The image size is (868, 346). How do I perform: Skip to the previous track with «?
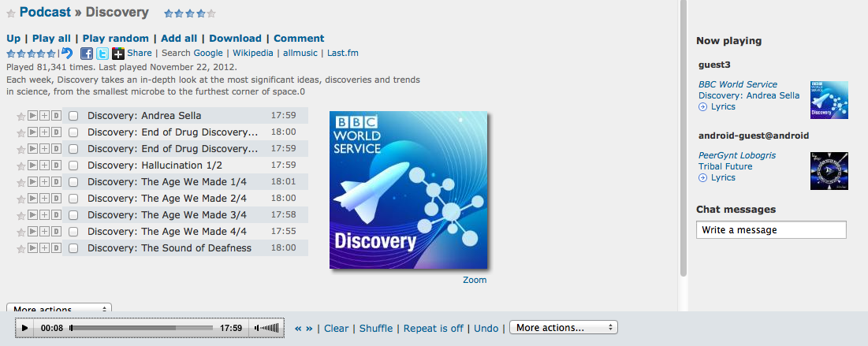(x=298, y=329)
